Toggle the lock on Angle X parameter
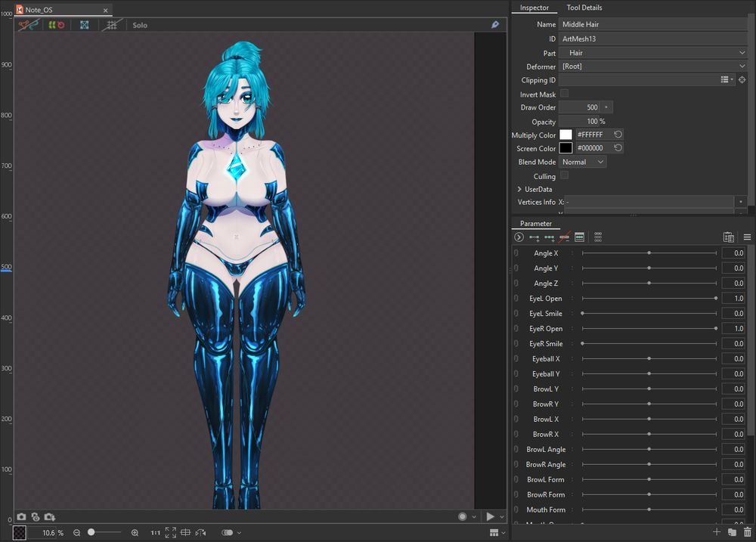Viewport: 756px width, 542px height. pyautogui.click(x=516, y=253)
